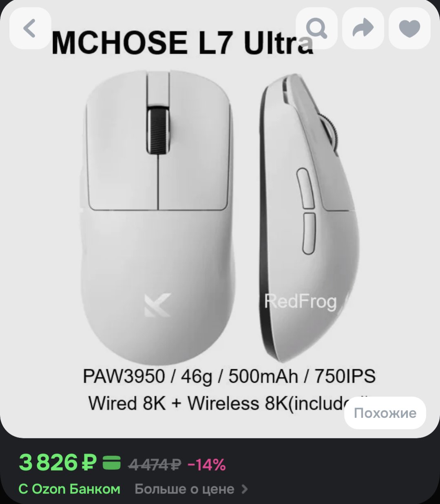
Task: Open search with the magnifier icon
Action: point(316,28)
